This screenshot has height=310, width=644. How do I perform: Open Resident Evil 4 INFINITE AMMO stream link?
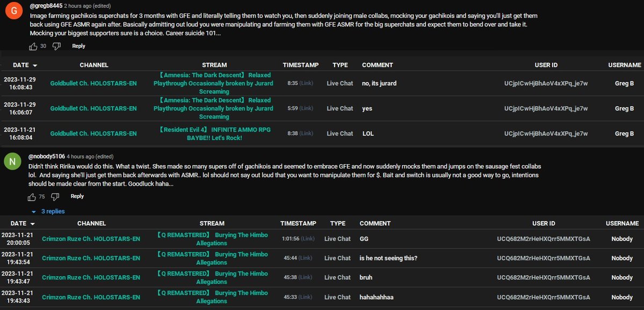214,134
